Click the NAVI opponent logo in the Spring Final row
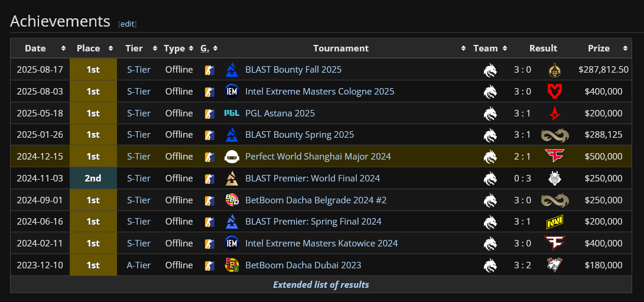This screenshot has height=302, width=644. [x=554, y=222]
